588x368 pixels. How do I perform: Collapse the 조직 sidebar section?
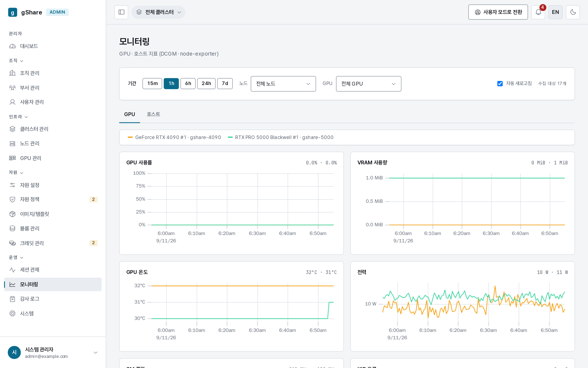[x=16, y=61]
